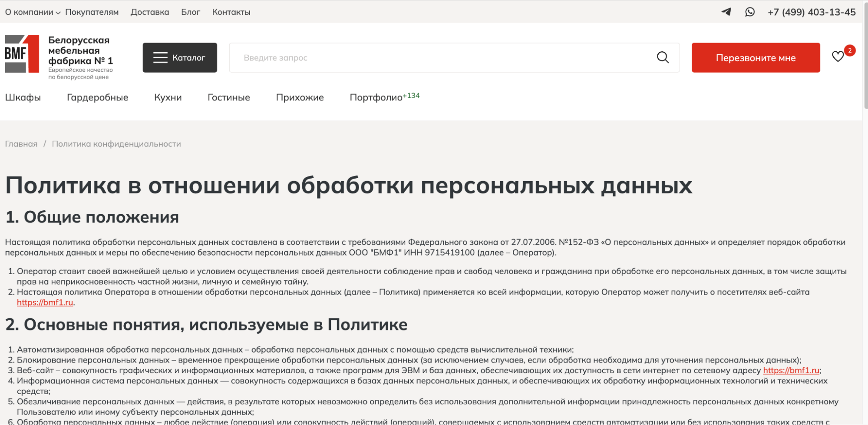Go to Контакты page
Viewport: 868px width, 425px height.
[231, 12]
